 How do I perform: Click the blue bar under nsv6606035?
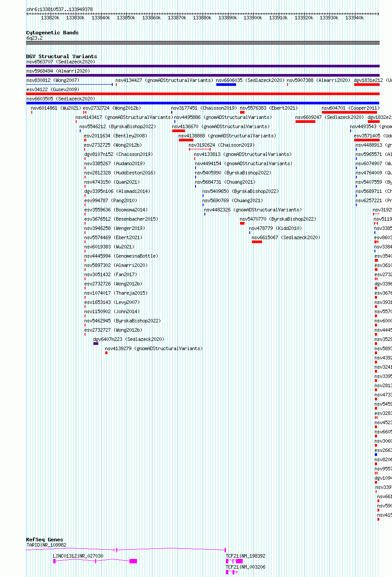pos(226,85)
